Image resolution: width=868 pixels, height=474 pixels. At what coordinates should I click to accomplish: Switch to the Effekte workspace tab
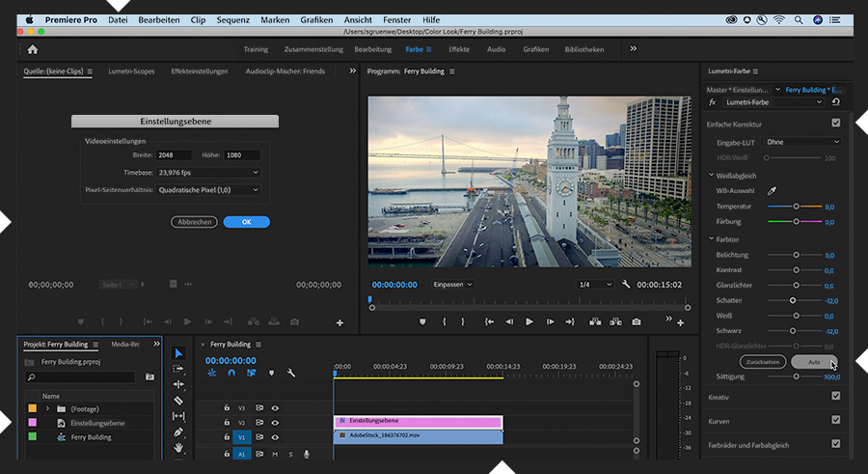click(x=459, y=49)
